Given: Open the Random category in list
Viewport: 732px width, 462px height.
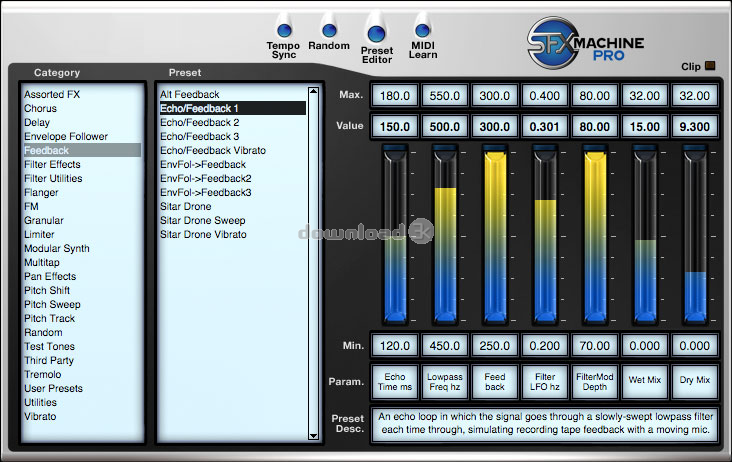Looking at the screenshot, I should [x=43, y=332].
